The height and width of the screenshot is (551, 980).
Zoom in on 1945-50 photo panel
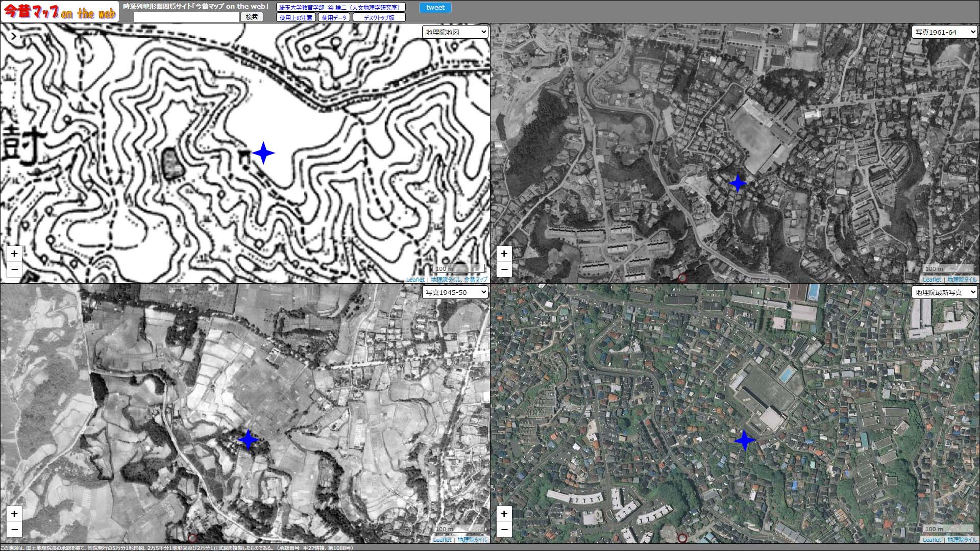click(x=14, y=513)
